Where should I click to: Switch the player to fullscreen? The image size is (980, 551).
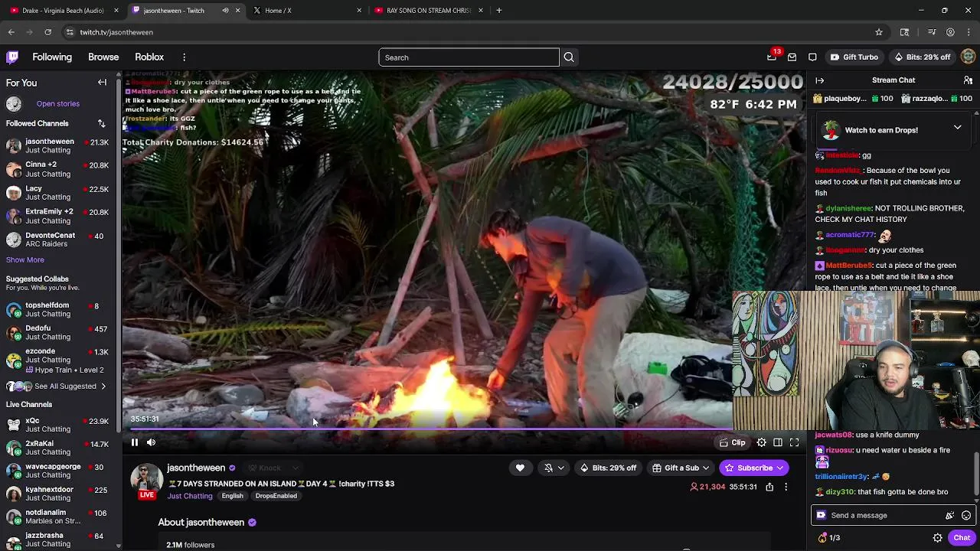tap(794, 442)
